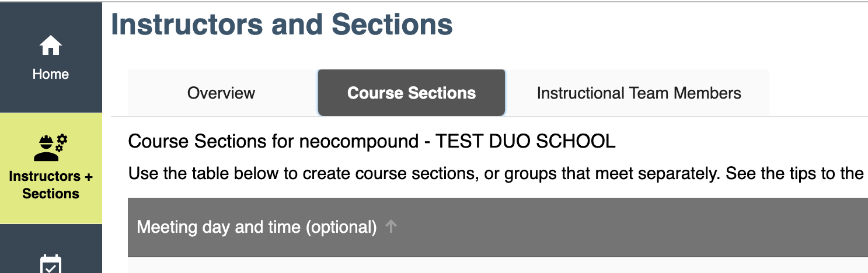Click the TEST DUO SCHOOL text

point(525,142)
